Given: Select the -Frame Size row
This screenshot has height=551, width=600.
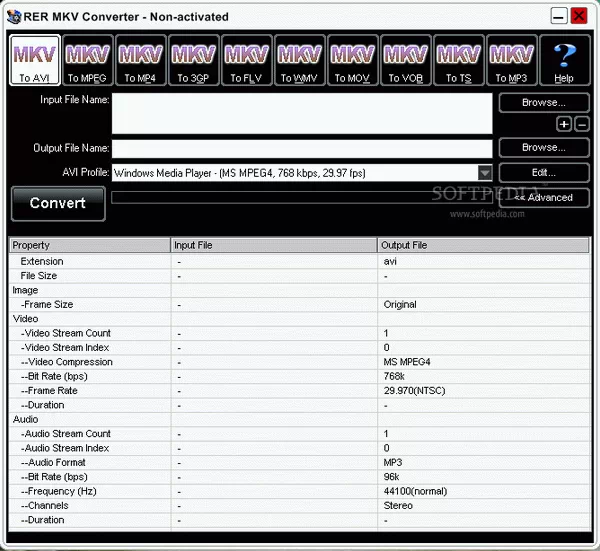Looking at the screenshot, I should pos(300,305).
